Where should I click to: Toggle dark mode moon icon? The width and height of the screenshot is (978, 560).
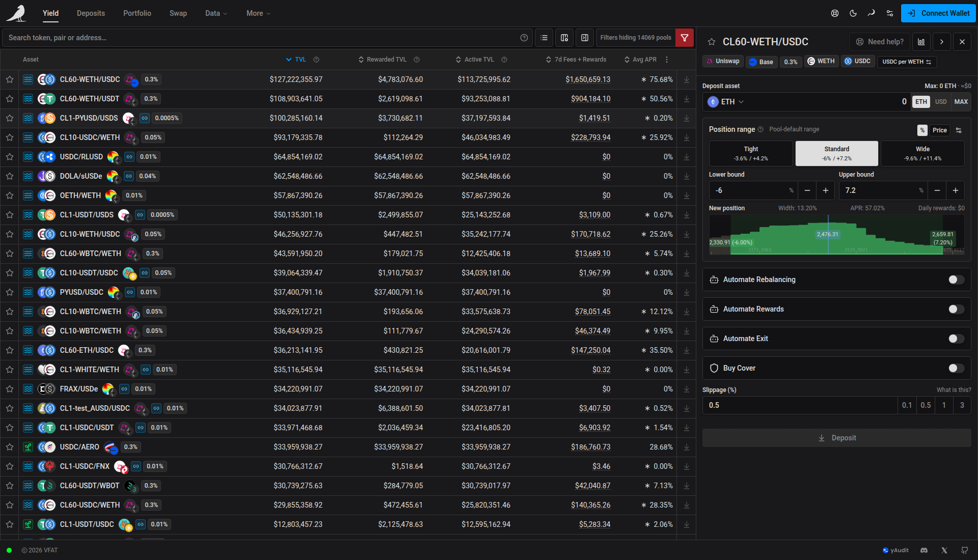point(853,13)
